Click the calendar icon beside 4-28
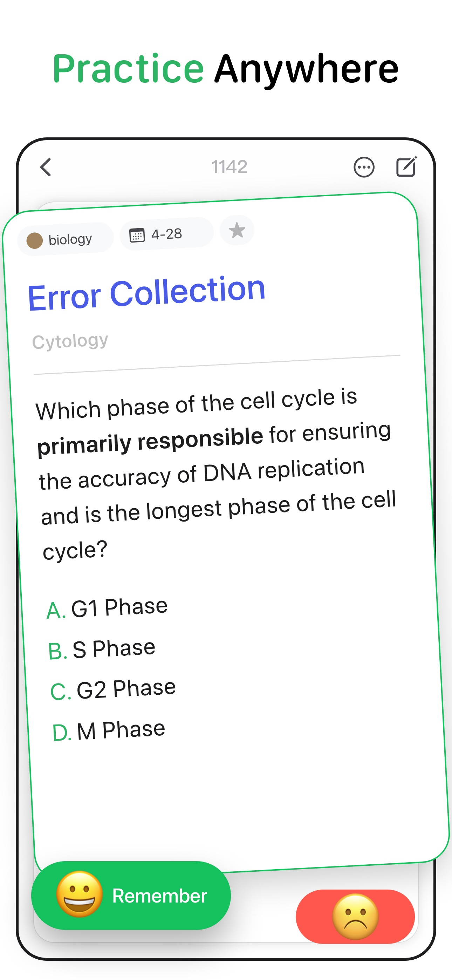452x980 pixels. 137,235
